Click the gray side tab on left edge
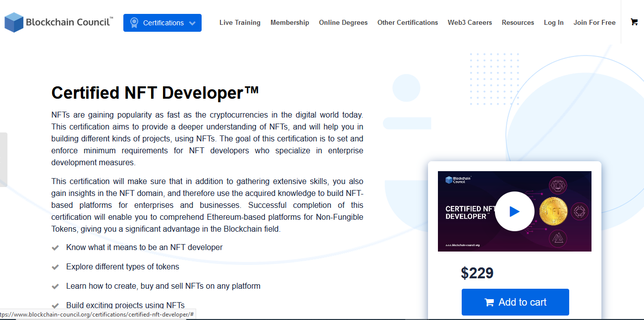 coord(3,160)
